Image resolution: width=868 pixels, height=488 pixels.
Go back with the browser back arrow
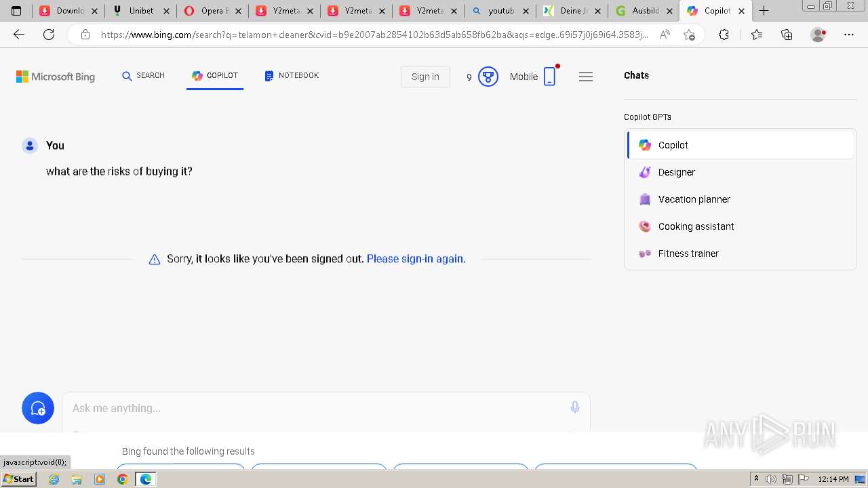(19, 35)
